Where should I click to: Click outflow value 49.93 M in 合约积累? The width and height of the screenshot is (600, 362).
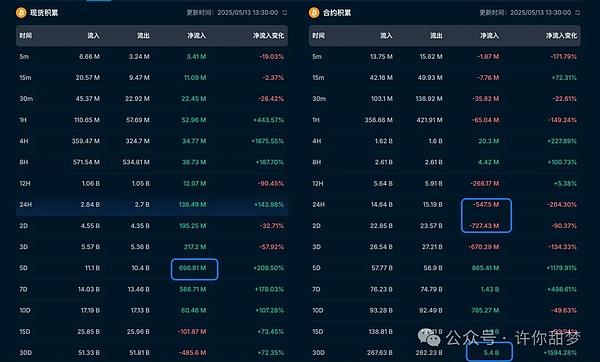point(430,78)
